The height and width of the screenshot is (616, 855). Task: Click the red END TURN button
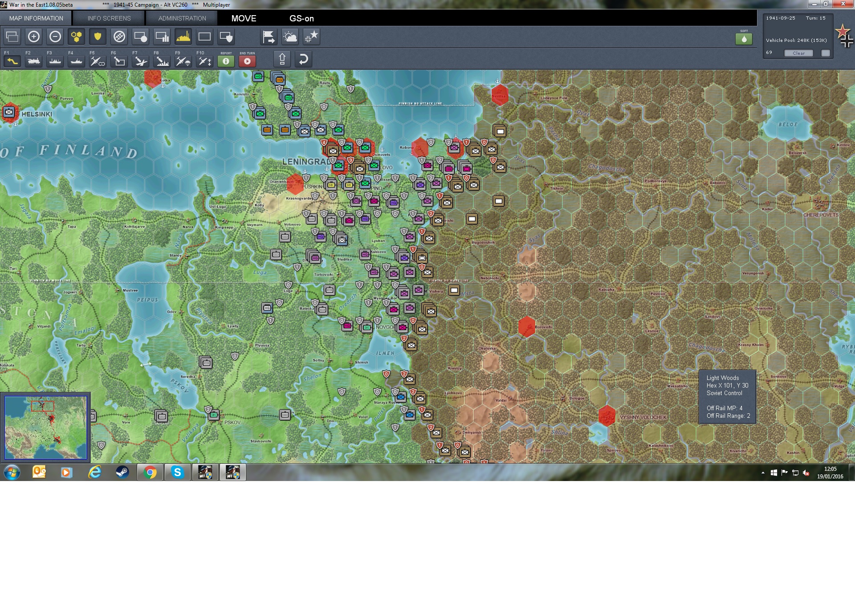[x=248, y=61]
